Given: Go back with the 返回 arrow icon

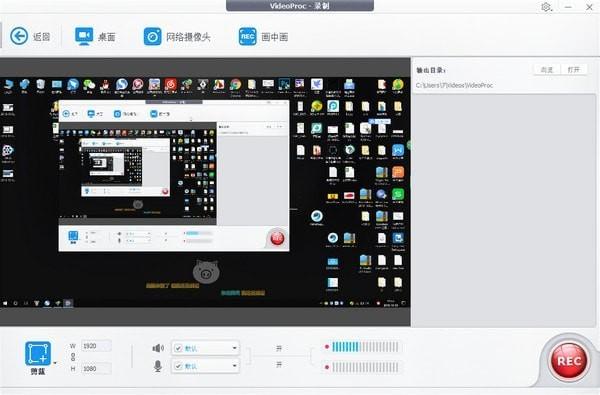Looking at the screenshot, I should (x=19, y=36).
